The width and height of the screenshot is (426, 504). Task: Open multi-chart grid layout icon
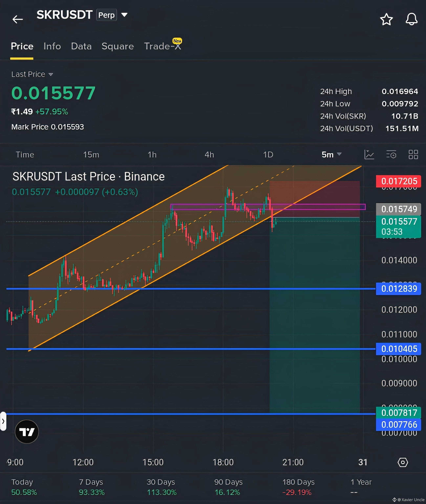[413, 155]
